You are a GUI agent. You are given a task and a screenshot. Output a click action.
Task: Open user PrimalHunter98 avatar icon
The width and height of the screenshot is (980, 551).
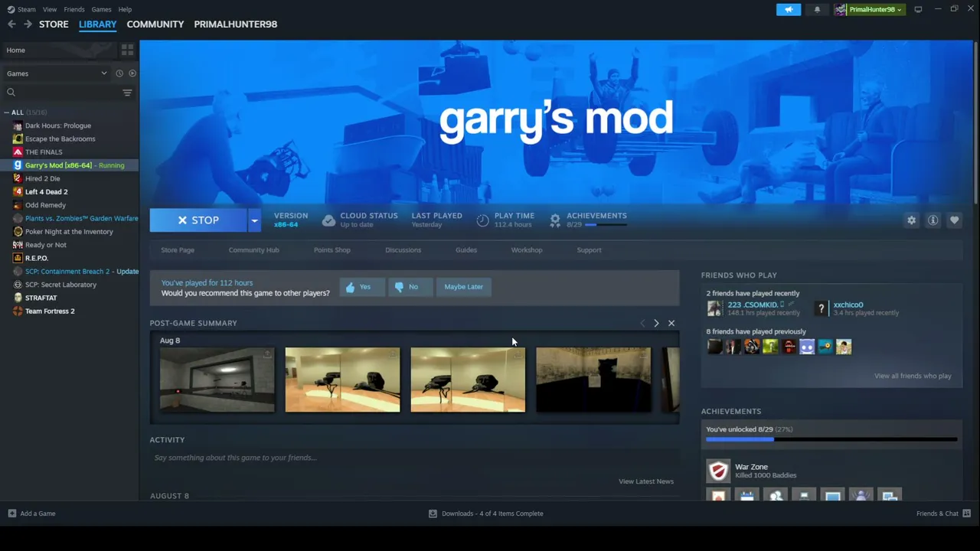click(841, 9)
